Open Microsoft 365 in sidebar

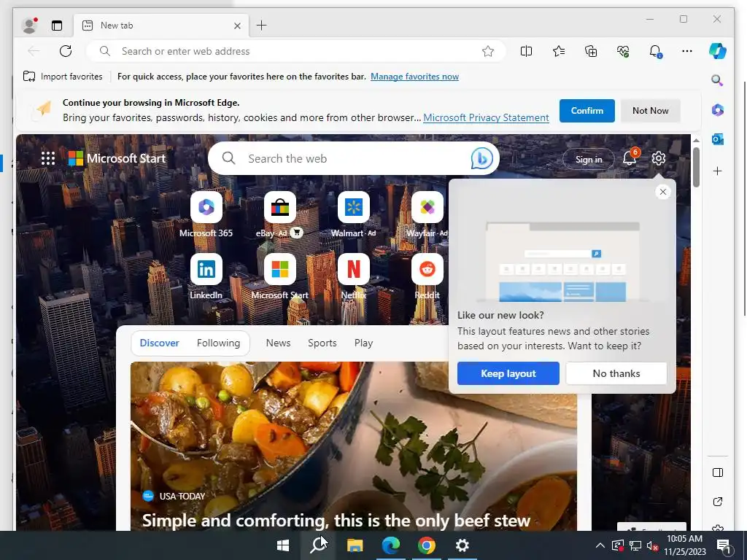point(718,110)
